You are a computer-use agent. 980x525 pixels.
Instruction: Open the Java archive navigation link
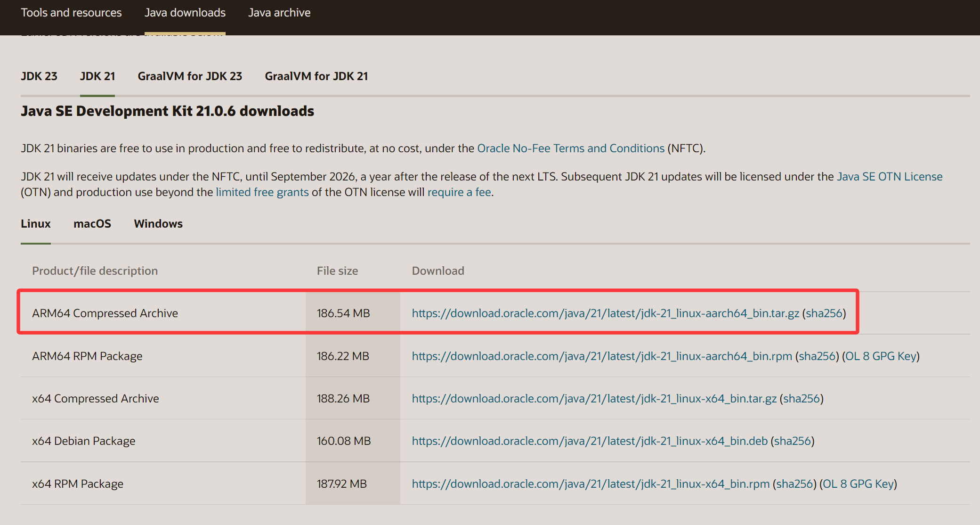tap(279, 13)
